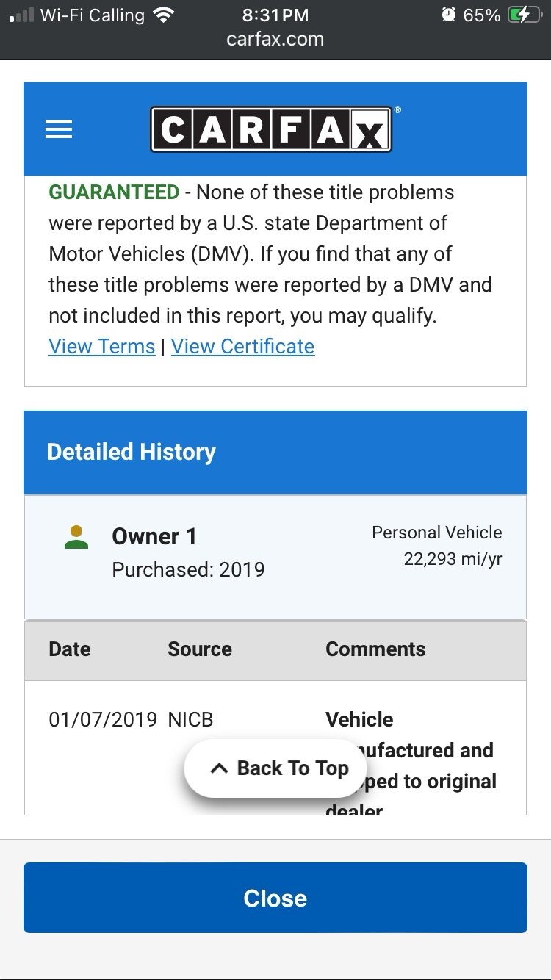Tap the carfax.com address bar
The width and height of the screenshot is (551, 980).
pos(275,39)
